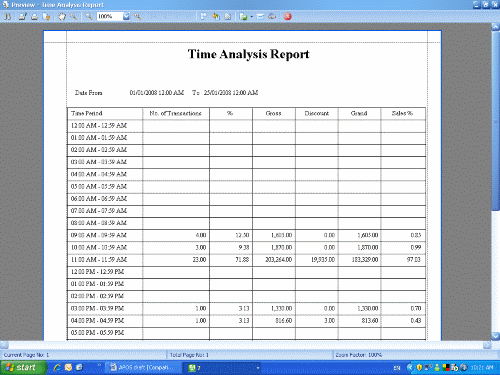
Task: Click the email envelope icon in toolbar
Action: (x=260, y=16)
